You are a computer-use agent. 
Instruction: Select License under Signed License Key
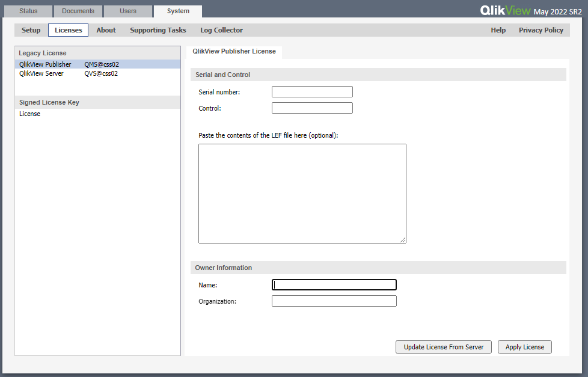[29, 114]
